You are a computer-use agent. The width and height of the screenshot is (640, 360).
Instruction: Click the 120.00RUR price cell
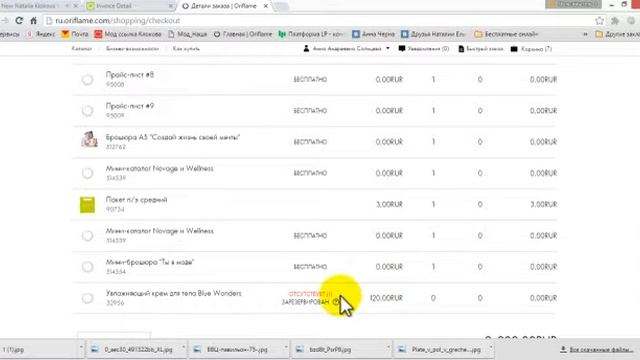(386, 298)
